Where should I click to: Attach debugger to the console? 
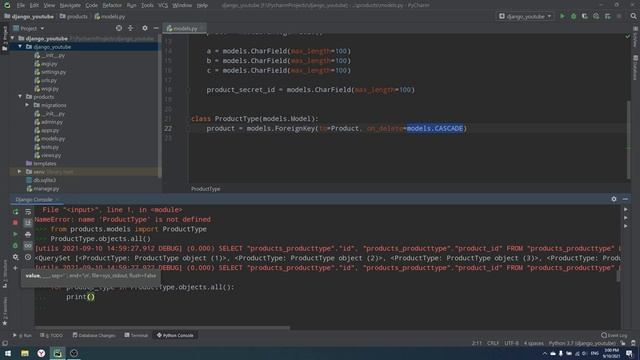click(16, 246)
